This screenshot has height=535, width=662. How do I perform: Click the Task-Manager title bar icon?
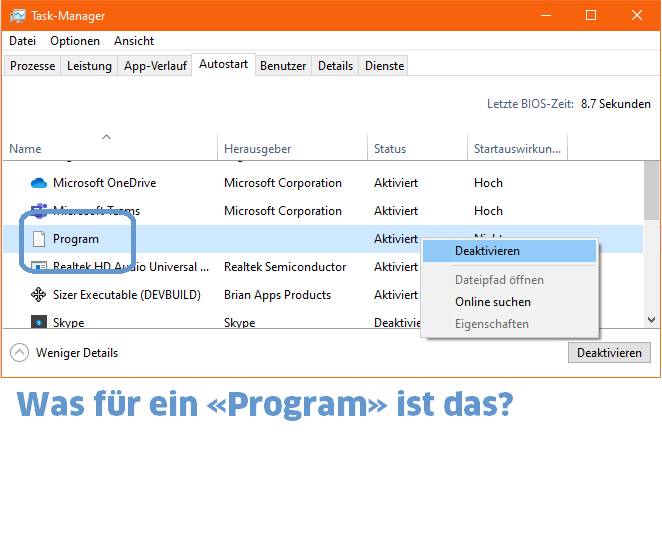(x=18, y=16)
